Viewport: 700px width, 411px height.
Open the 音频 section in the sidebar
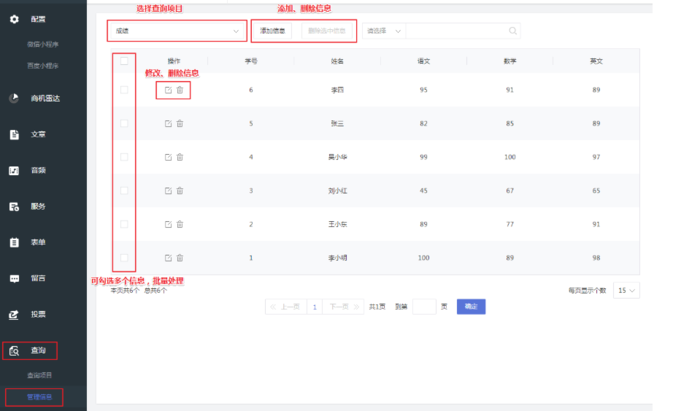pos(37,170)
